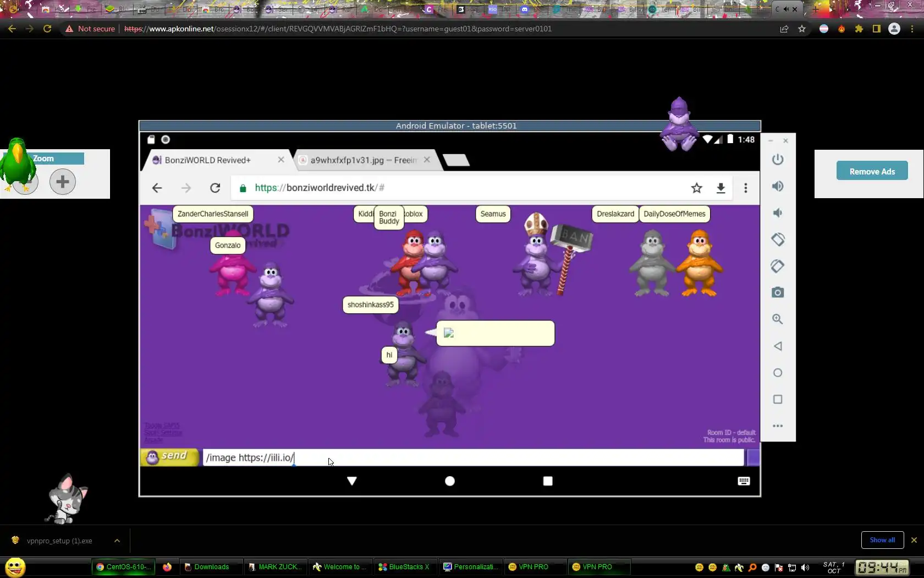Bookmark the BonziWORLD page with the star
Viewport: 924px width, 578px height.
[x=697, y=188]
